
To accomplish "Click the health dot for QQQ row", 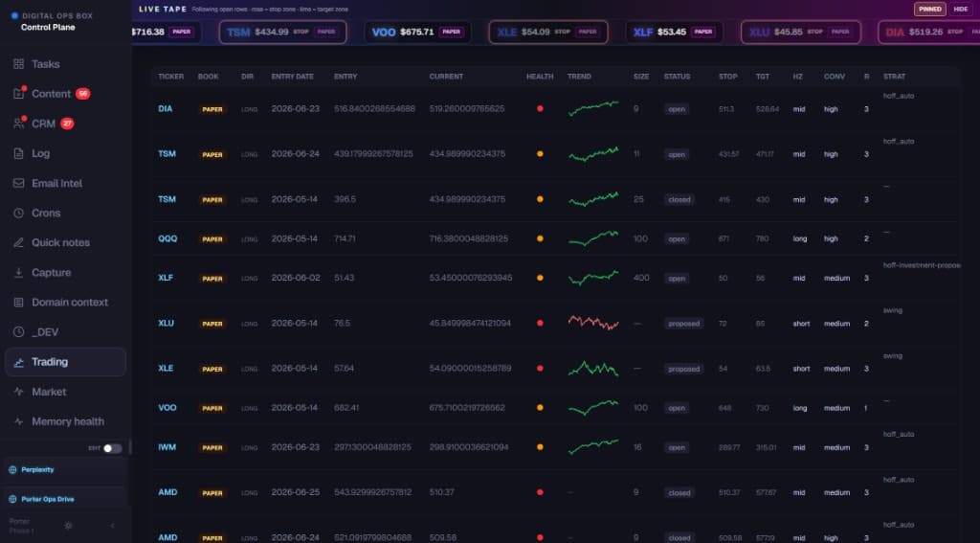I will pyautogui.click(x=540, y=238).
